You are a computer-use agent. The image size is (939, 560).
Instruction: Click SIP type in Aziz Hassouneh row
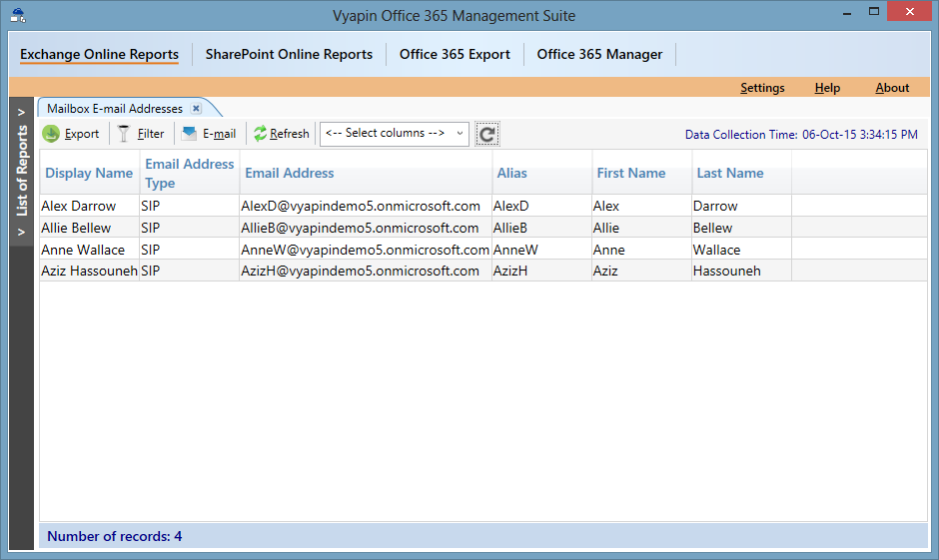[189, 271]
